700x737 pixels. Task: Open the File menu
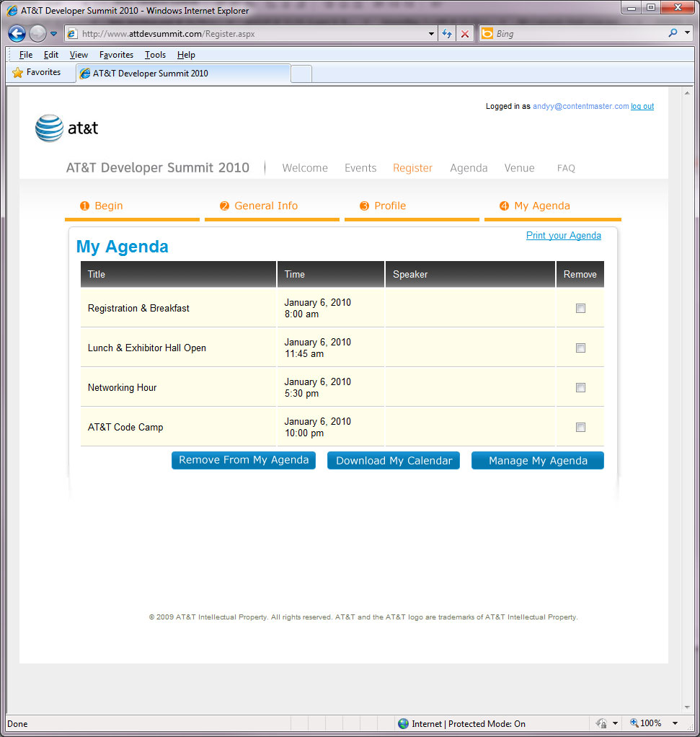[25, 55]
